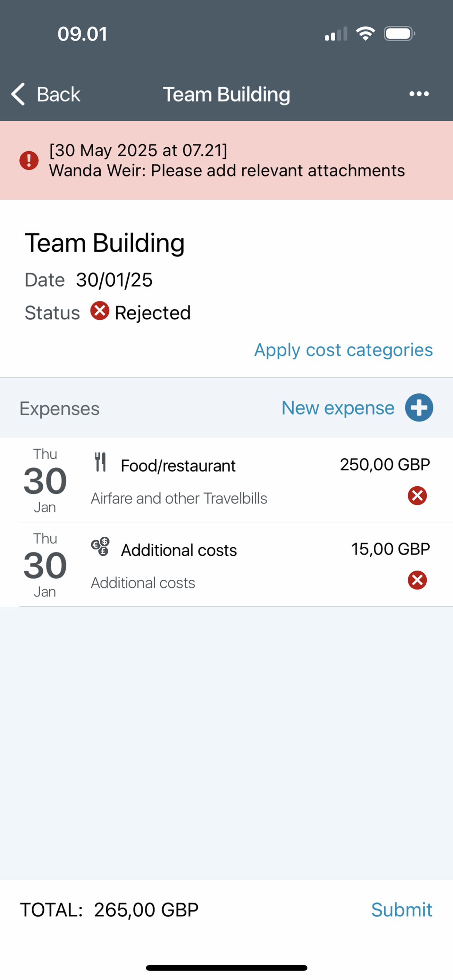Tap the battery indicator in status bar
Image resolution: width=453 pixels, height=980 pixels.
pyautogui.click(x=399, y=34)
